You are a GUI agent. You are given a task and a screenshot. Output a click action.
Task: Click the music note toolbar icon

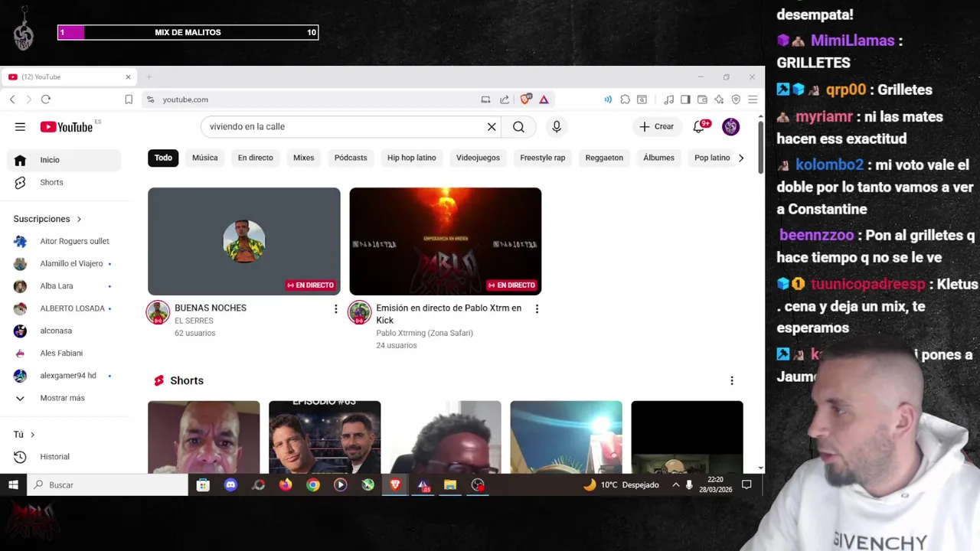[668, 99]
